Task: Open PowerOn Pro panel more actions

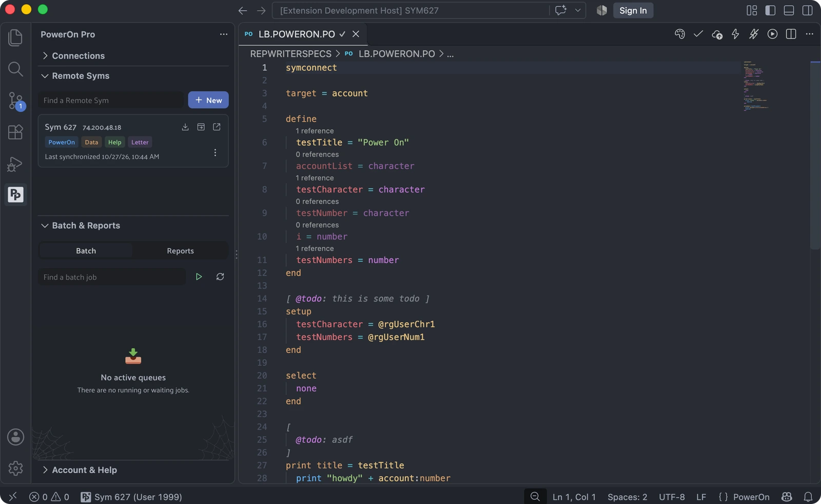Action: 224,34
